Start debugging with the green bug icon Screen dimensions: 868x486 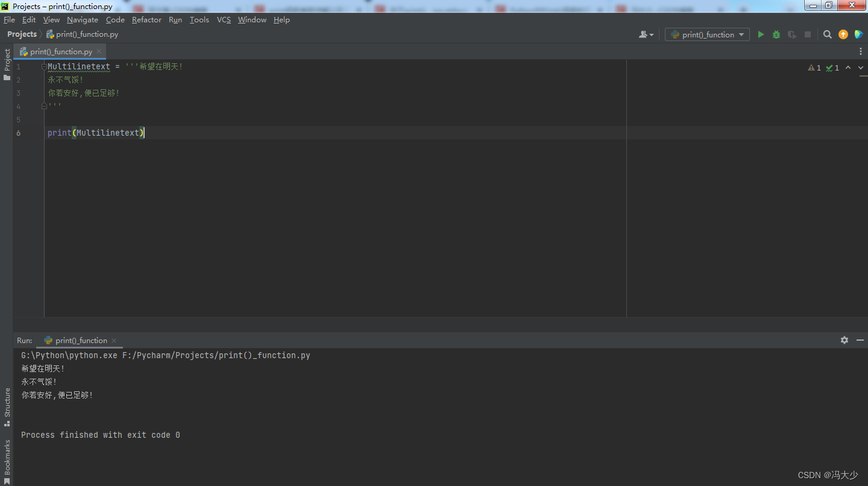[x=776, y=35]
